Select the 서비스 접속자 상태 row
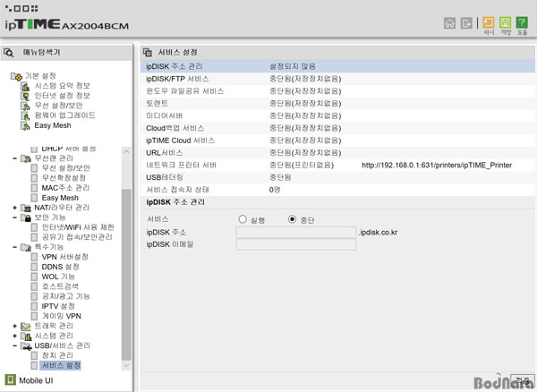The image size is (537, 392). (337, 190)
